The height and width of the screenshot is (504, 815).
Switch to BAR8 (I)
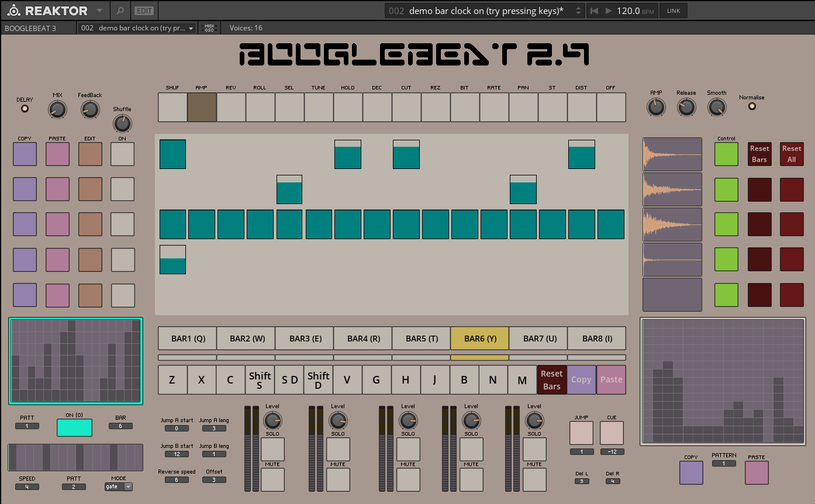pyautogui.click(x=597, y=339)
